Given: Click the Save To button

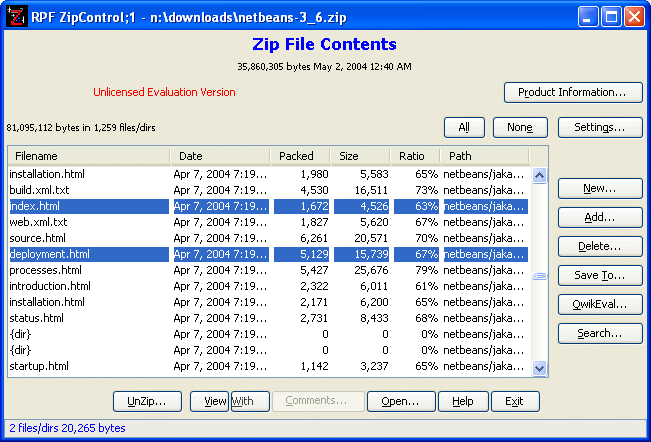Looking at the screenshot, I should pos(600,275).
